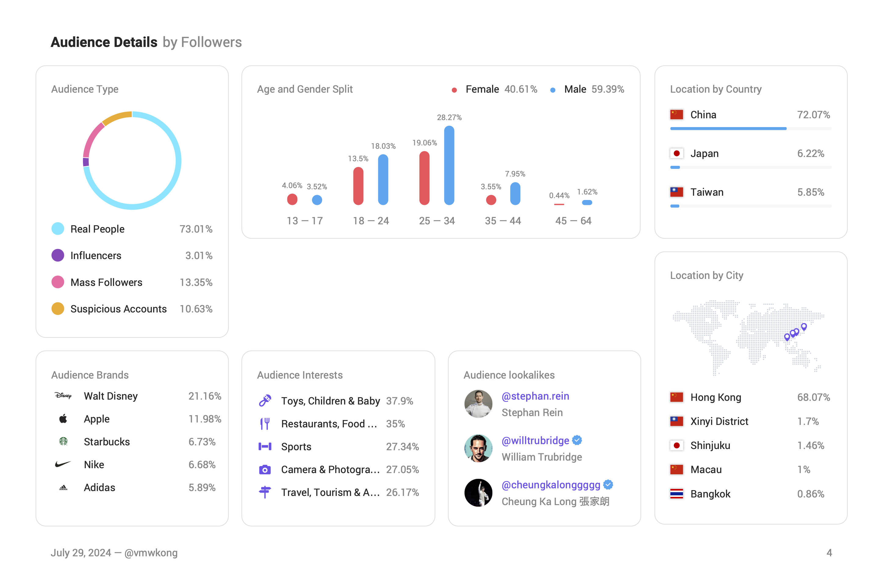
Task: Click the Suspicious Accounts yellow swatch
Action: point(58,308)
